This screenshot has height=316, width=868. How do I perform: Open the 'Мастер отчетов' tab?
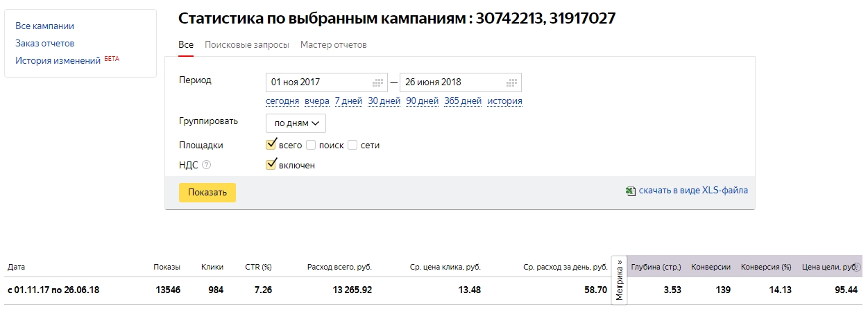click(x=333, y=45)
